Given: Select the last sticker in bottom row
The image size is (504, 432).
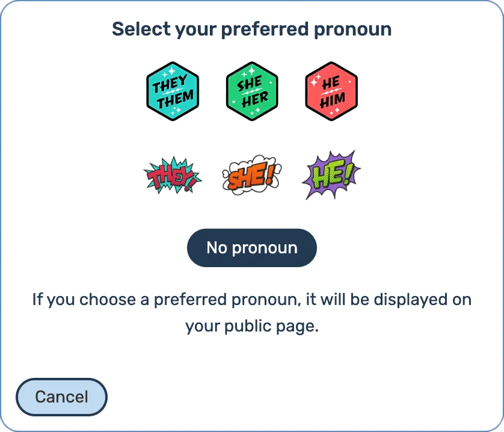Looking at the screenshot, I should pos(331,174).
